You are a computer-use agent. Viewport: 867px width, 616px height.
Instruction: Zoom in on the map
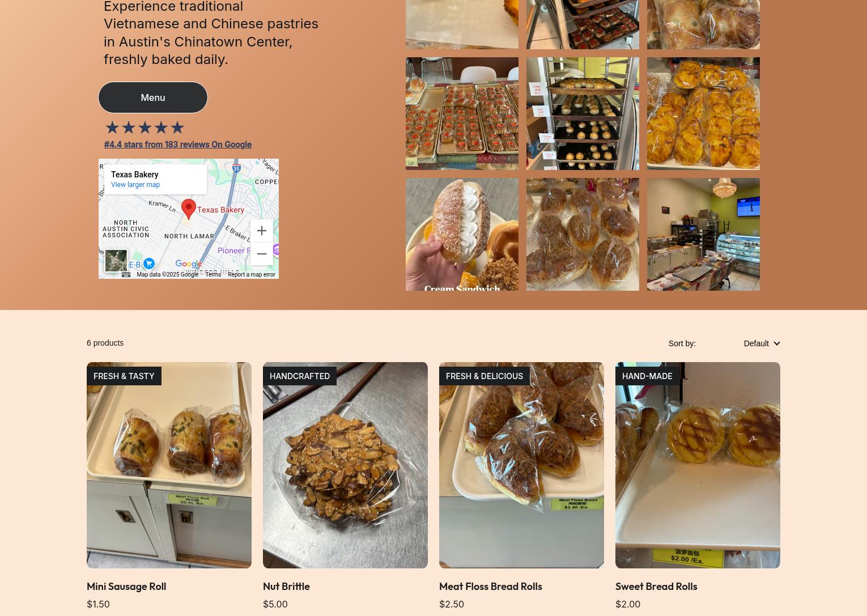coord(261,231)
